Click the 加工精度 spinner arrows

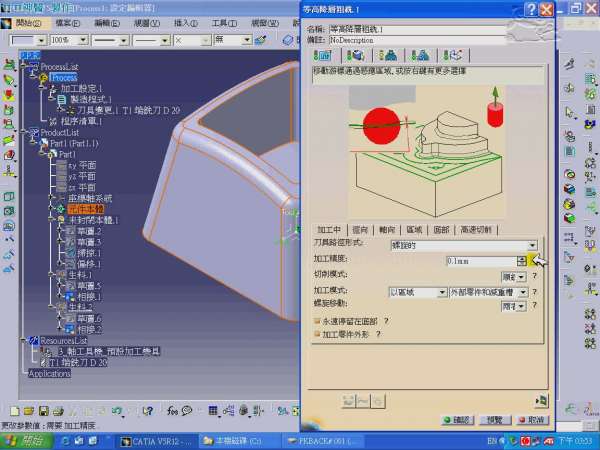click(521, 260)
